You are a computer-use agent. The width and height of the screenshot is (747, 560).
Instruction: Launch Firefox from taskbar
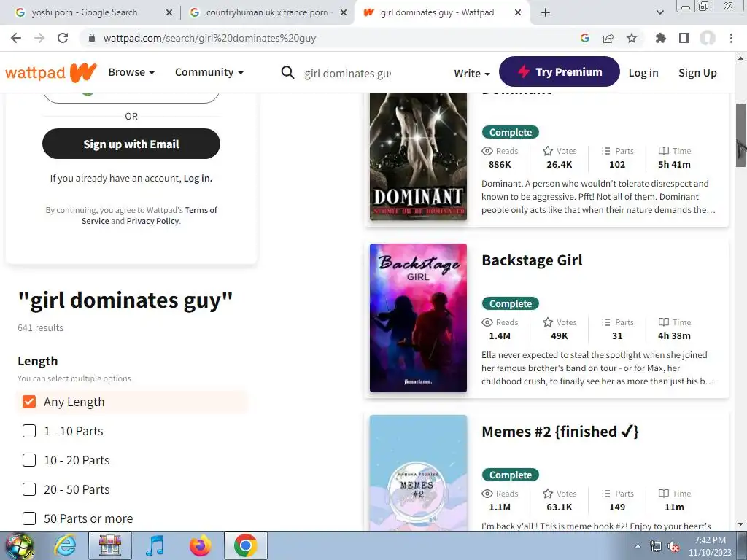click(x=200, y=545)
